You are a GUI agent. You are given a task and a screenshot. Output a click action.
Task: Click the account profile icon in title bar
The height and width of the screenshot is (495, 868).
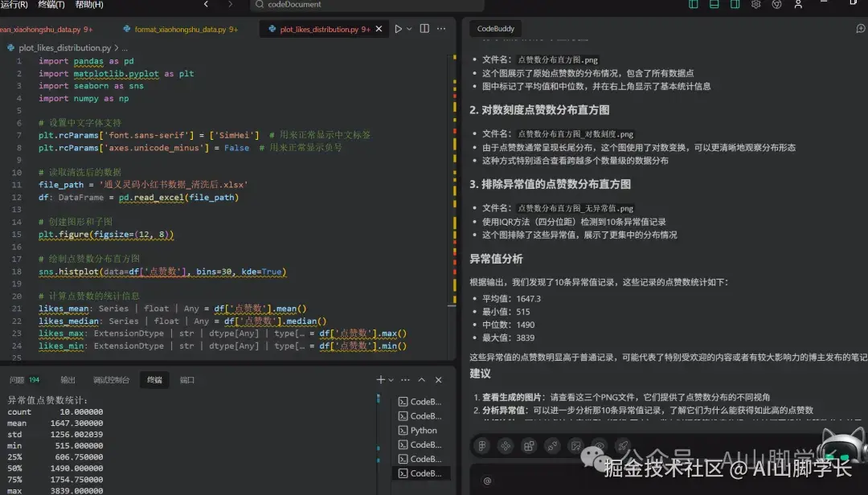point(798,6)
